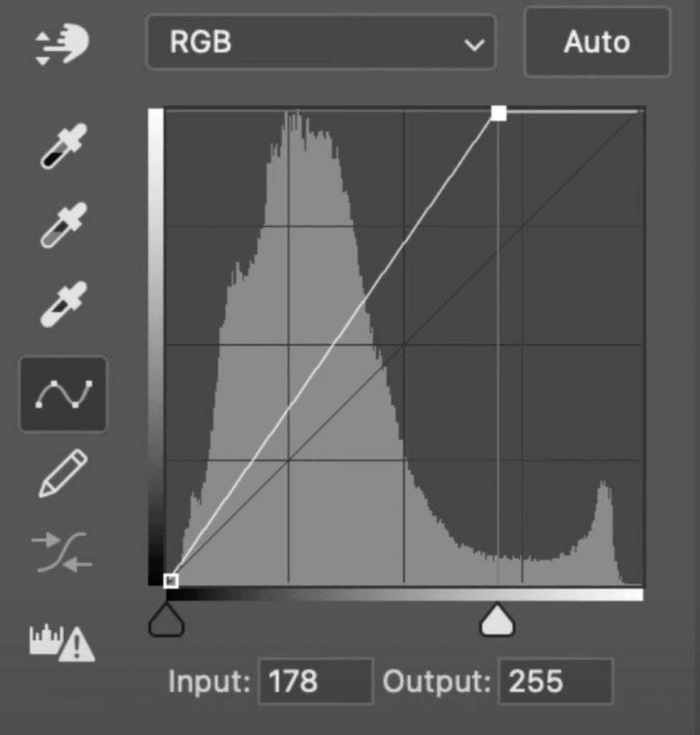Click the vertical gradient bar beside the curve
The width and height of the screenshot is (700, 735).
point(156,347)
